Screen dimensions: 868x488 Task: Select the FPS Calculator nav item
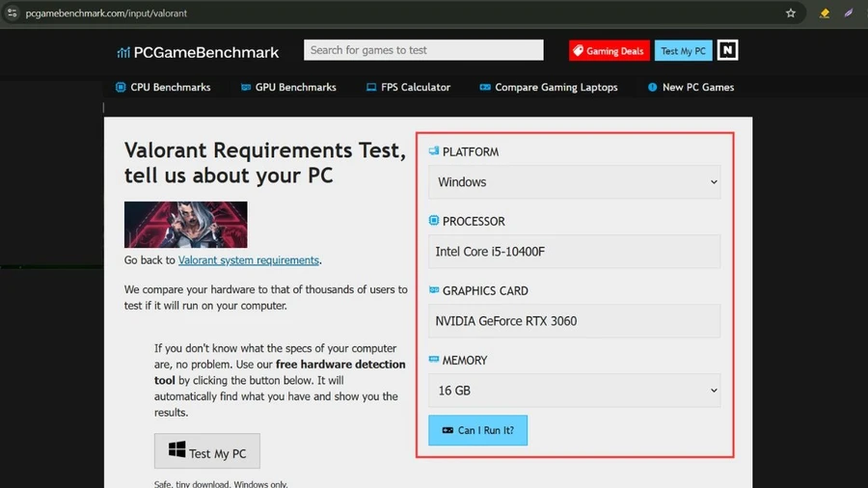pos(409,87)
